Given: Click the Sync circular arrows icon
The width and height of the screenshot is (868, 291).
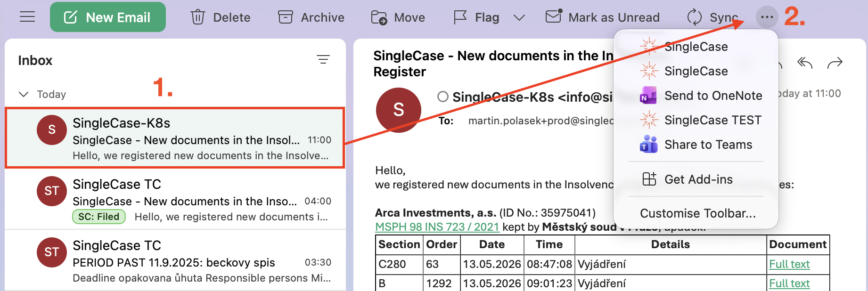Looking at the screenshot, I should click(694, 17).
